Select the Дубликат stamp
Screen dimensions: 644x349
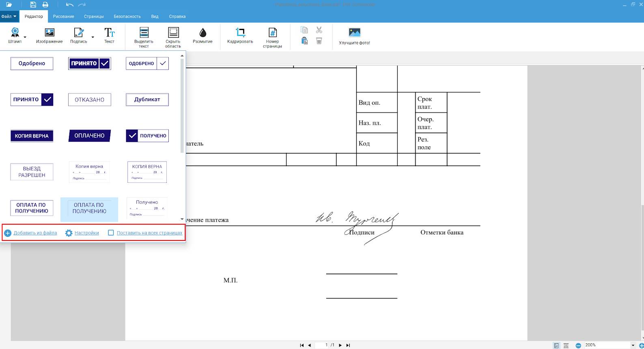(147, 100)
